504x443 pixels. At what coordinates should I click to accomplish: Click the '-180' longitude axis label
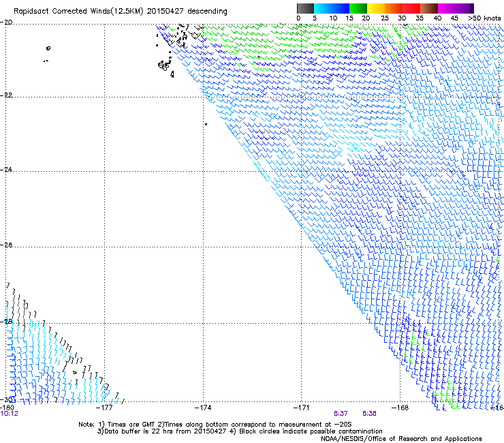click(7, 408)
